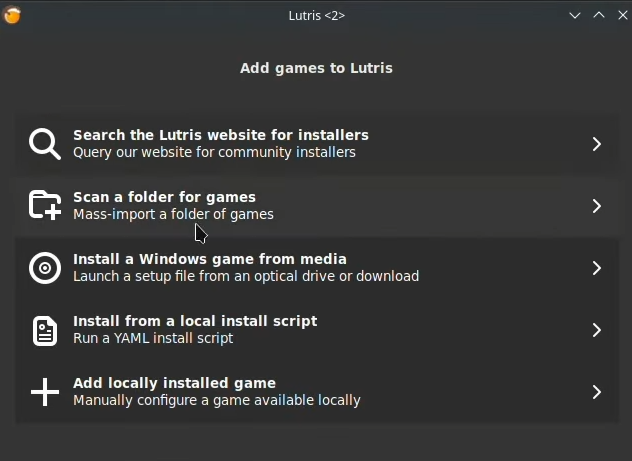Screen dimensions: 632x461
Task: Click 'Manually configure a game available locally' text
Action: [217, 401]
